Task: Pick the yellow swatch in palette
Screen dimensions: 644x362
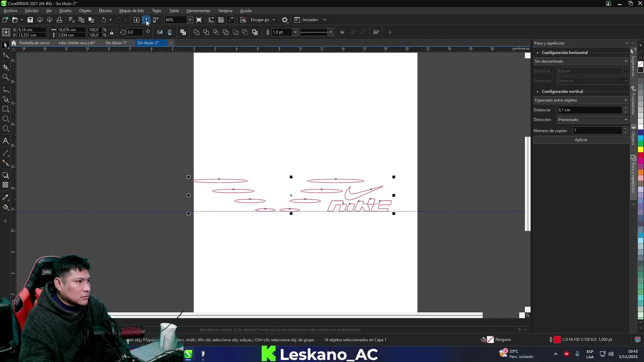Action: (x=640, y=149)
